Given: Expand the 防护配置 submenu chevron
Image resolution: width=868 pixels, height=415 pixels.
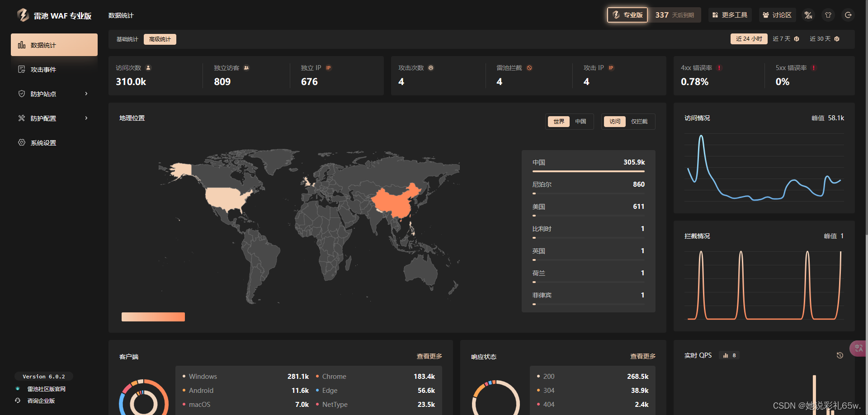Looking at the screenshot, I should 86,118.
